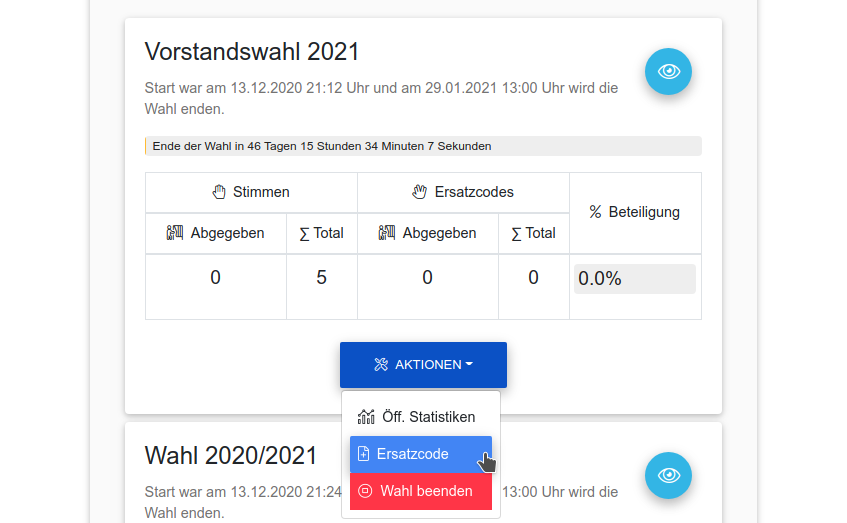Click the hand icon beside Ersatzcodes
This screenshot has height=523, width=847.
click(x=420, y=192)
